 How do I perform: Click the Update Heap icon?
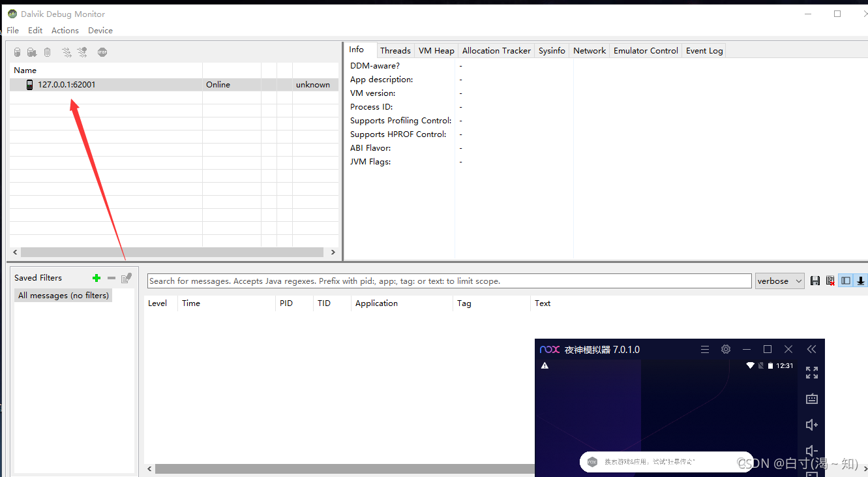point(17,52)
